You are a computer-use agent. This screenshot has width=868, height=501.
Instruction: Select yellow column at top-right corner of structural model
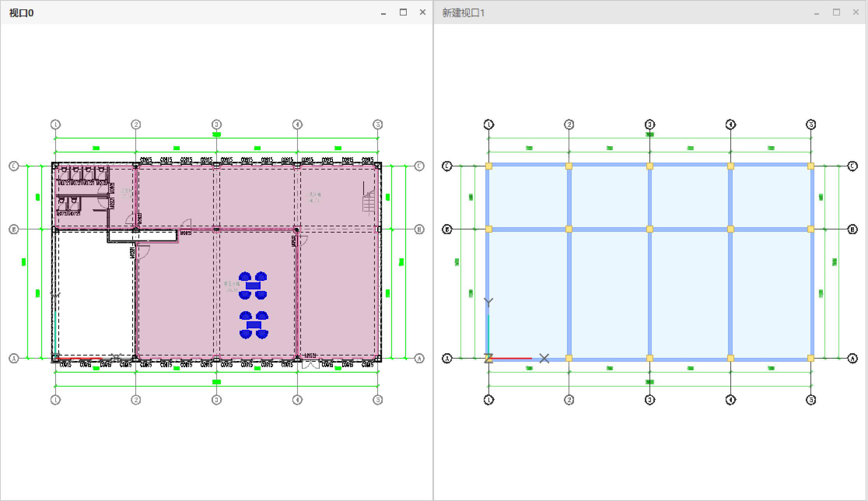click(811, 166)
